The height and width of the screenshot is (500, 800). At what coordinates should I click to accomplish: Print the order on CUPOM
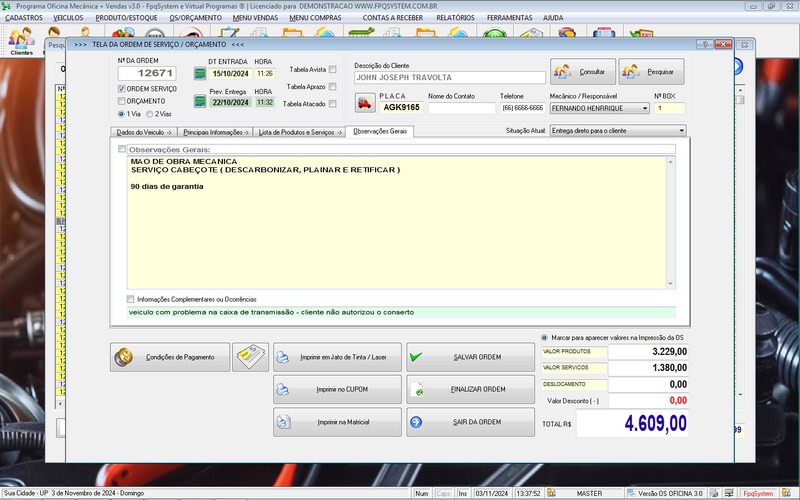[337, 389]
